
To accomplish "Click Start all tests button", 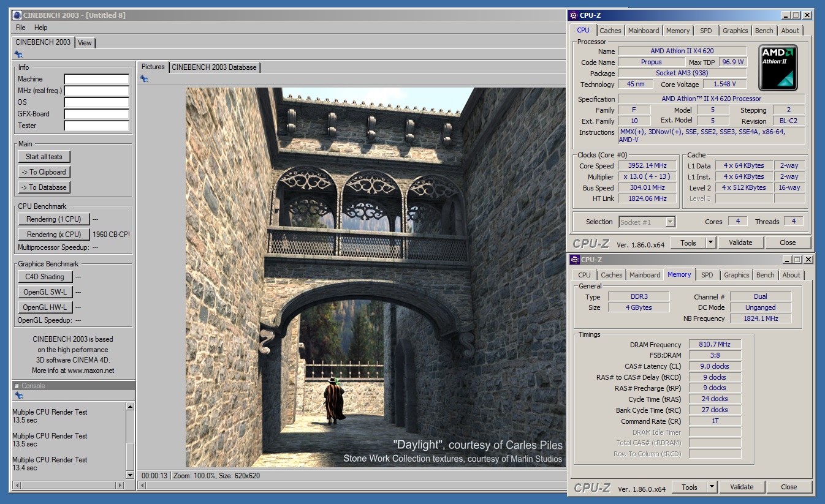I will [44, 157].
